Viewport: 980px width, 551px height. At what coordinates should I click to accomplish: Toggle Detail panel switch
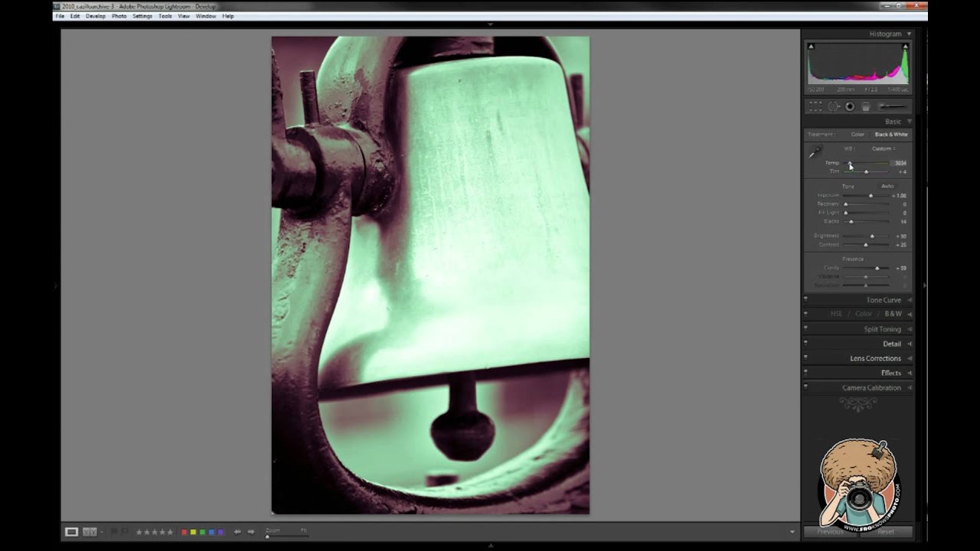(x=805, y=343)
